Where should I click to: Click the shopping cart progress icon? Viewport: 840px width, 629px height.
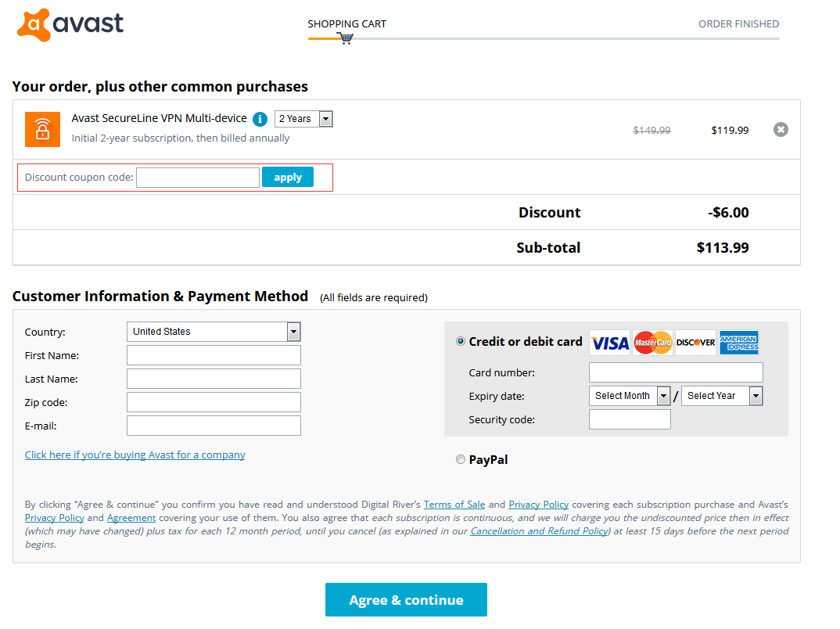[346, 38]
